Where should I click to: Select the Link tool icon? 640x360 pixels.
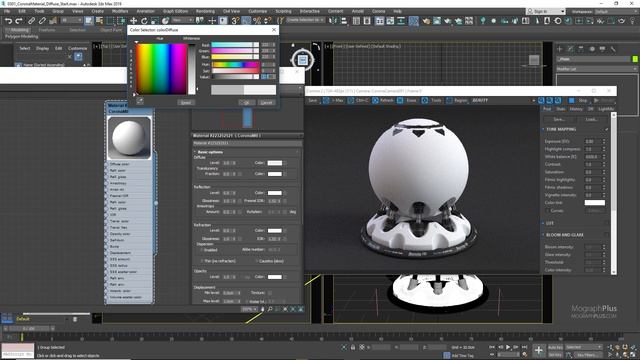(x=31, y=20)
